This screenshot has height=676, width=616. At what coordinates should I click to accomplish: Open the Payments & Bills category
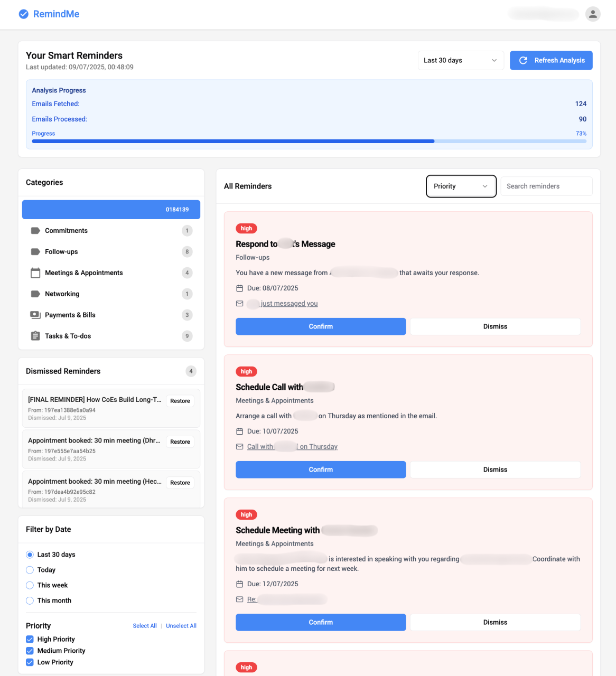pos(111,315)
